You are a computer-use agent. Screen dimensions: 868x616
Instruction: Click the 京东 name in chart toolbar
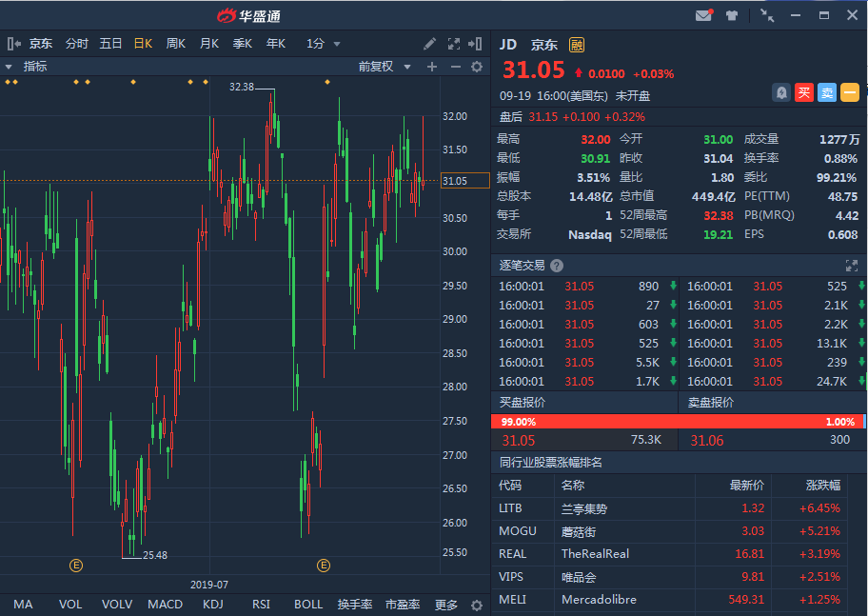click(x=40, y=44)
